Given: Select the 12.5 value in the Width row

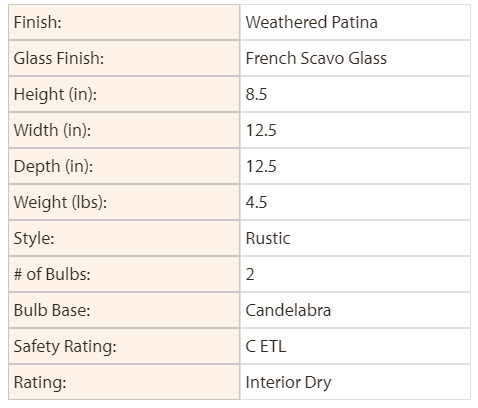Looking at the screenshot, I should point(261,130).
